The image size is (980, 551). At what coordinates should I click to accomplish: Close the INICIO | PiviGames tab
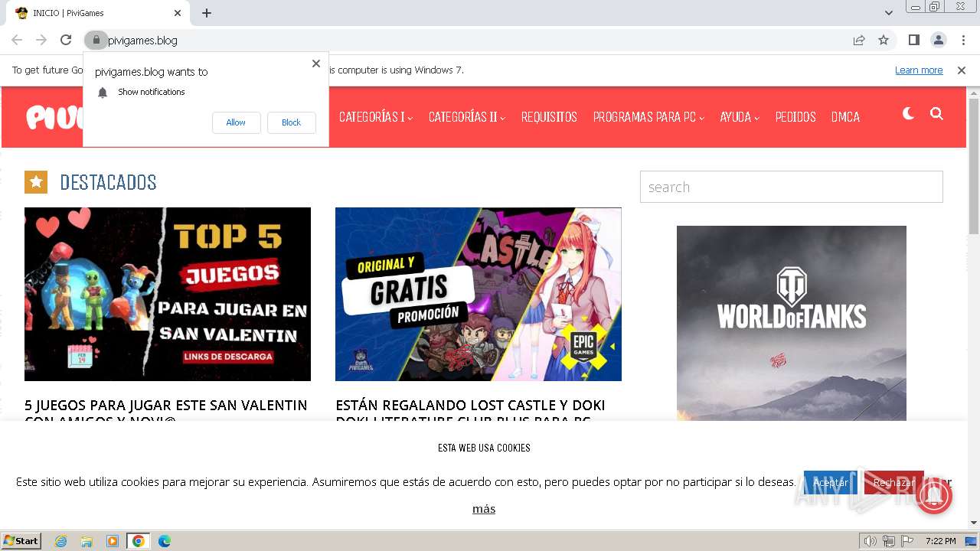pyautogui.click(x=178, y=13)
